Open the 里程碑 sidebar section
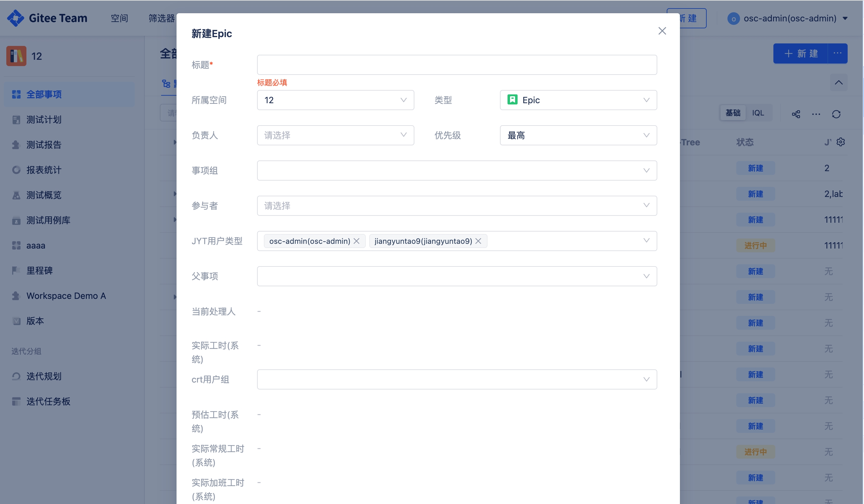 pos(40,271)
